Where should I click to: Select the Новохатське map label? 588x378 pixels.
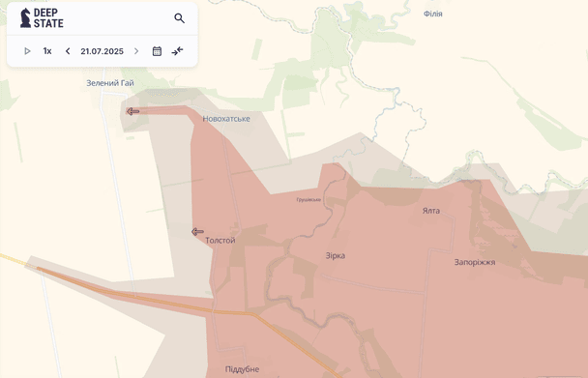point(226,119)
